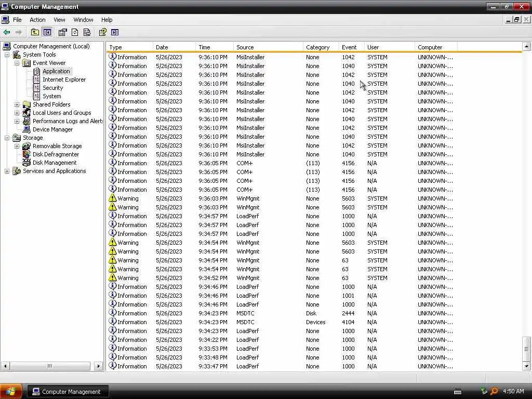Image resolution: width=532 pixels, height=399 pixels.
Task: Sort by the Event column header
Action: [x=351, y=47]
